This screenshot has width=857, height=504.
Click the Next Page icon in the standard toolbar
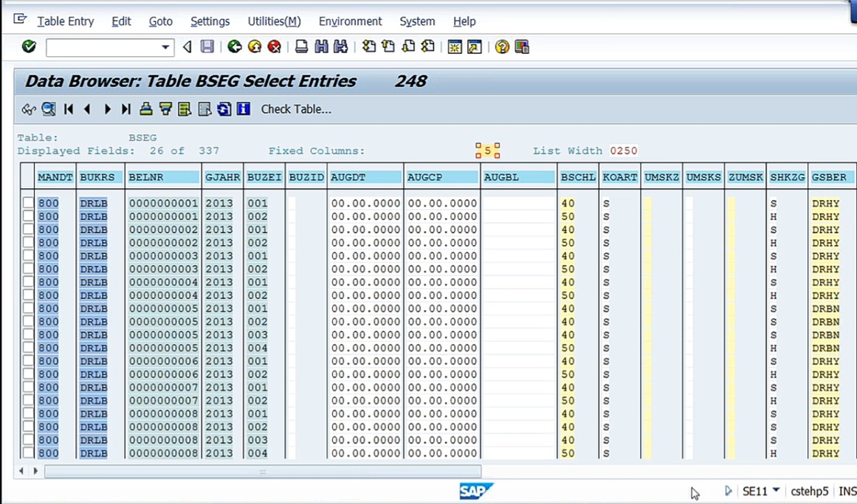tap(408, 47)
